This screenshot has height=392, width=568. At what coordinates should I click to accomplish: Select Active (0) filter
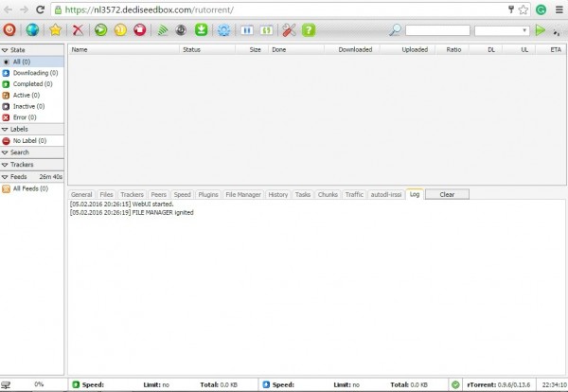(32, 96)
